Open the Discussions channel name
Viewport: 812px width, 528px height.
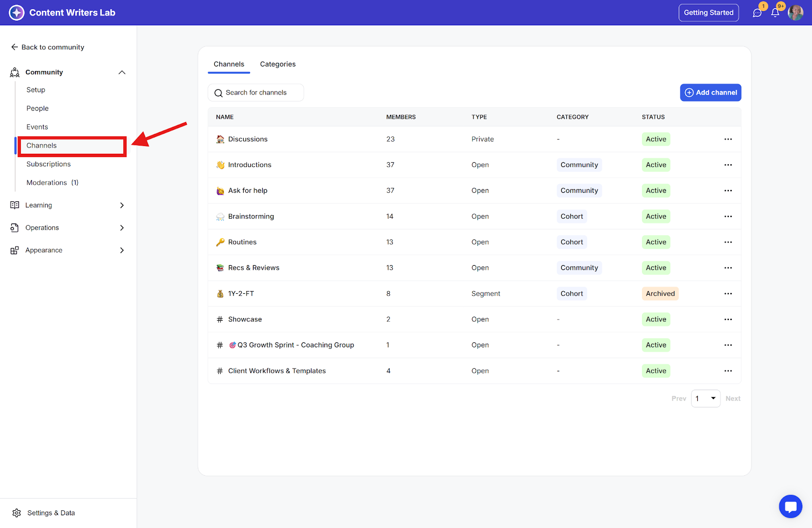pyautogui.click(x=248, y=139)
